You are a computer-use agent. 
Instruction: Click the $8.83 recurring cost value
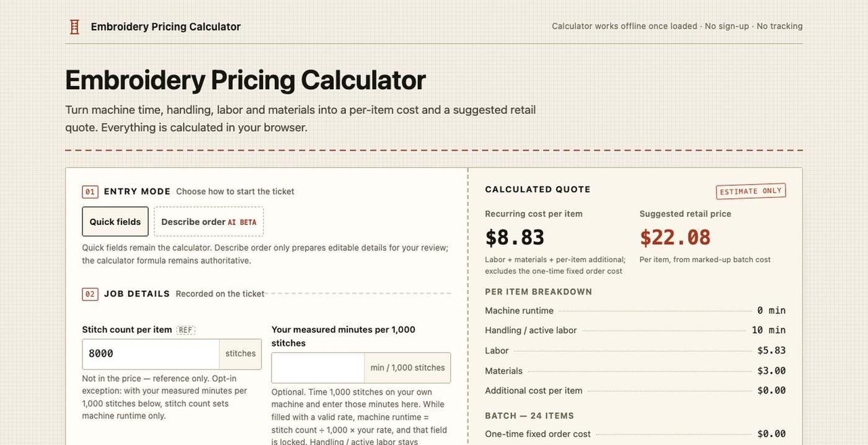coord(515,238)
